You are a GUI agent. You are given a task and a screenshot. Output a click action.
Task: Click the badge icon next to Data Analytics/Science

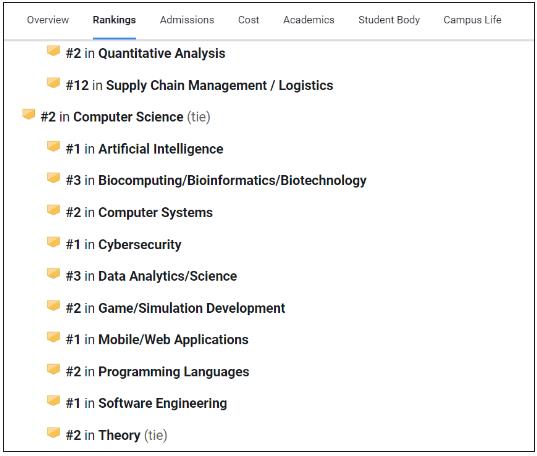(53, 273)
